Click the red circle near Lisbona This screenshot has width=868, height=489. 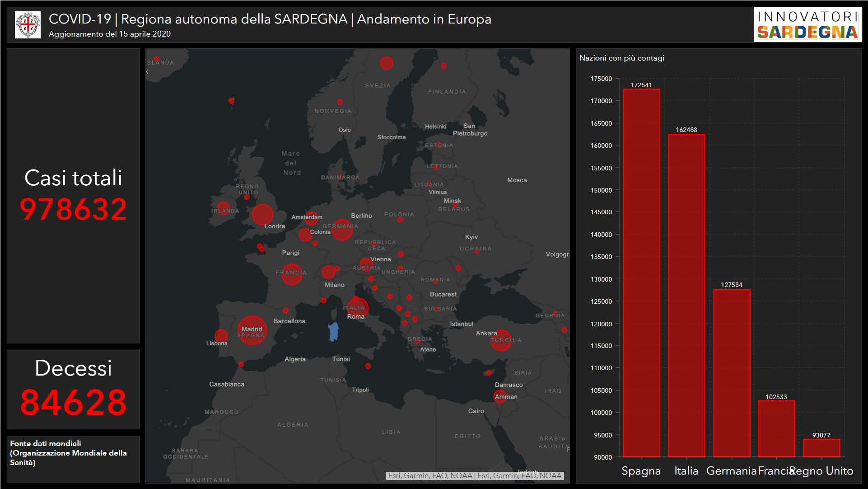[221, 336]
